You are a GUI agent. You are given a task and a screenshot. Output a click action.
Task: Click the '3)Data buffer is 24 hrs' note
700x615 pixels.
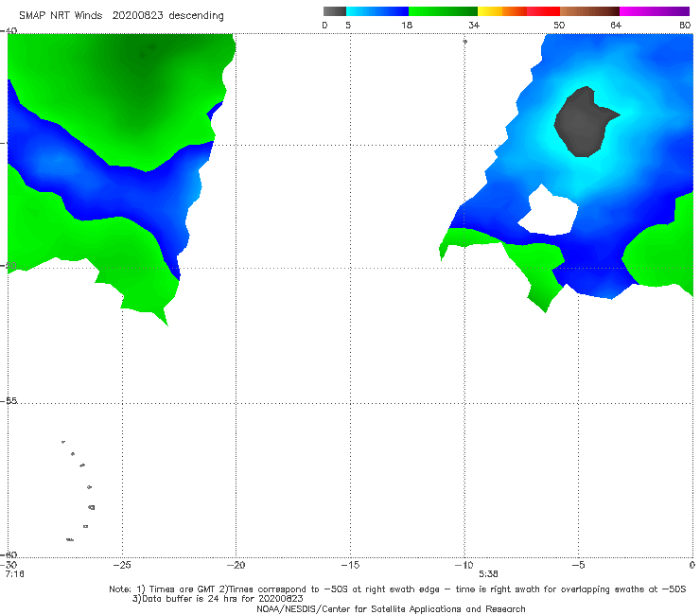[x=218, y=599]
